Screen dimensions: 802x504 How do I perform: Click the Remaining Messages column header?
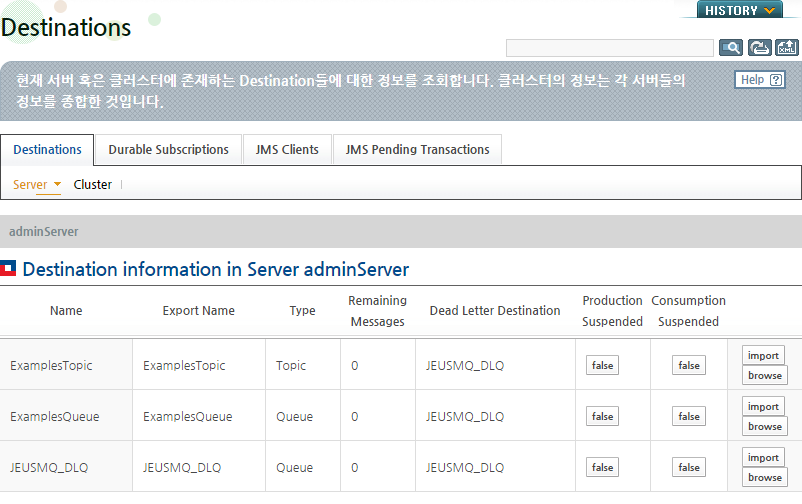click(x=377, y=311)
